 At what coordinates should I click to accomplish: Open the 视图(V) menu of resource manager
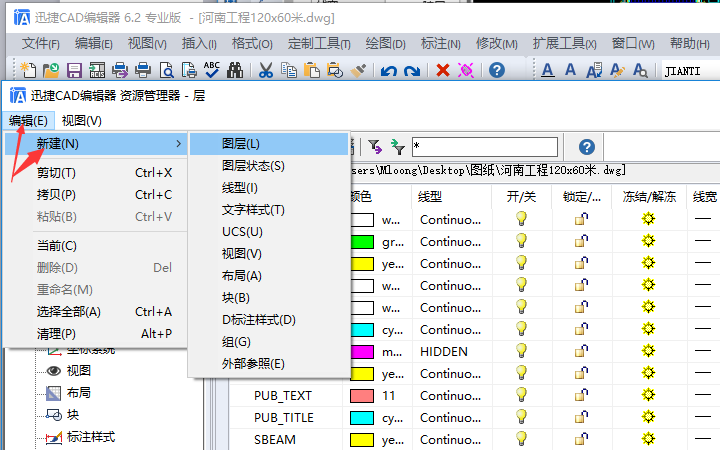coord(82,121)
